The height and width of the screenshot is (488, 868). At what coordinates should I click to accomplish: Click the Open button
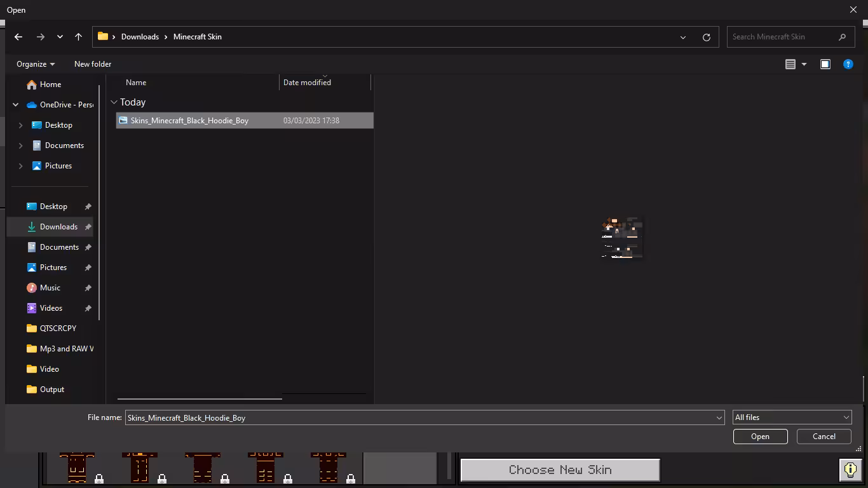pos(760,437)
